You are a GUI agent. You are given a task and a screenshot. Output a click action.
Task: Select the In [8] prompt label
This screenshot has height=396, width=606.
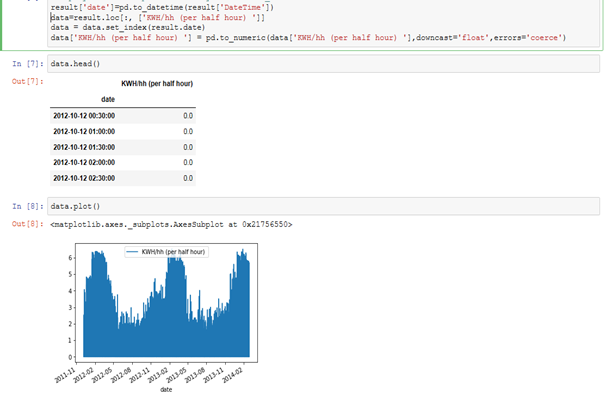(27, 206)
